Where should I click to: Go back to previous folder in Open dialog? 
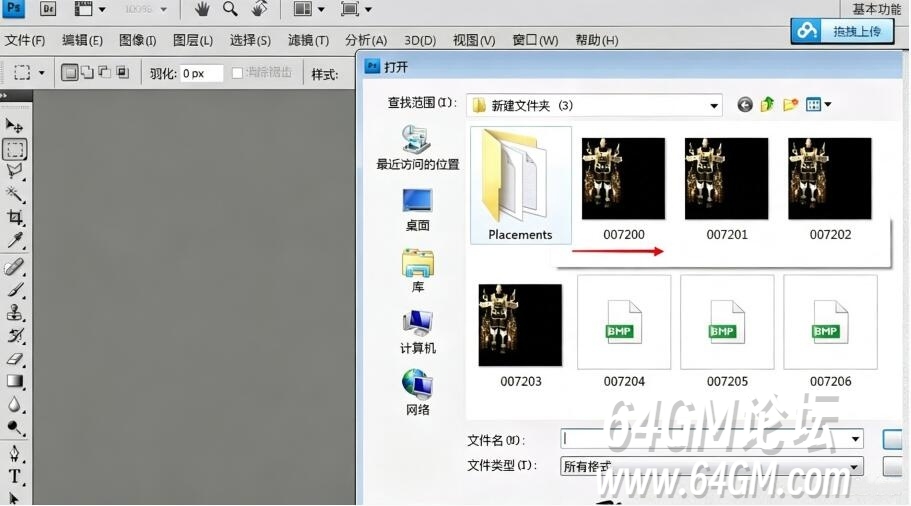pos(745,105)
